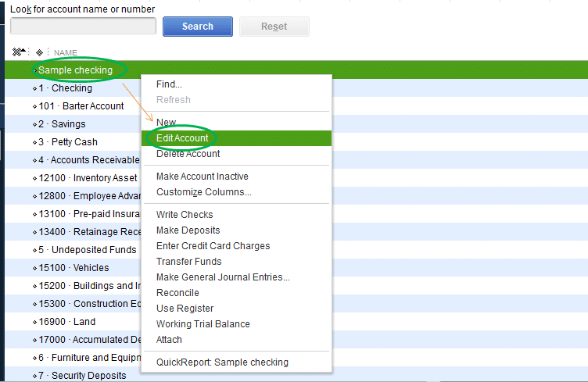The width and height of the screenshot is (588, 382).
Task: Click the Reset button
Action: pos(274,27)
